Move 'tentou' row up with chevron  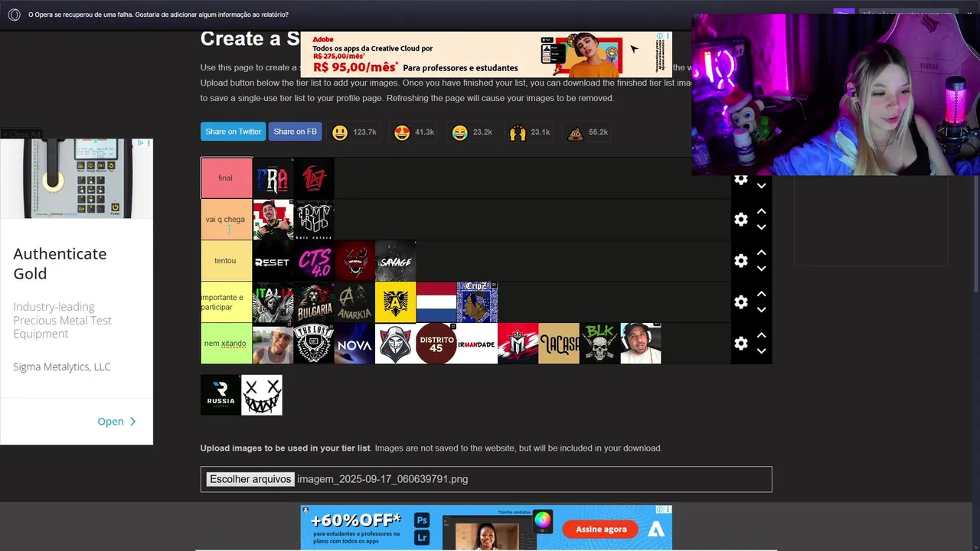761,253
